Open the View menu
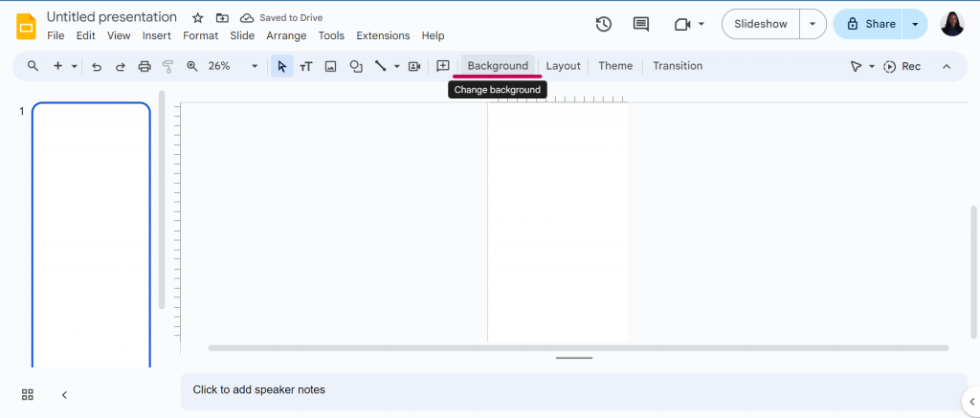Viewport: 980px width, 418px height. click(119, 35)
